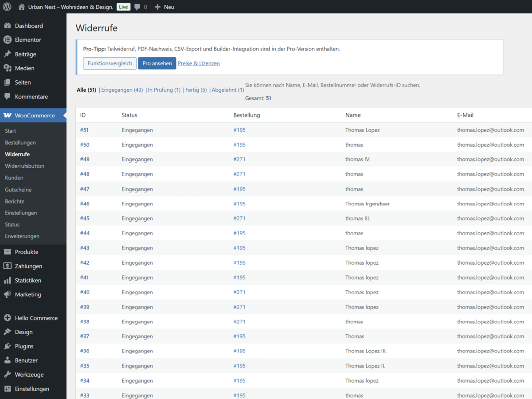Click the WordPress logo icon in admin bar
The image size is (532, 399).
click(x=7, y=7)
